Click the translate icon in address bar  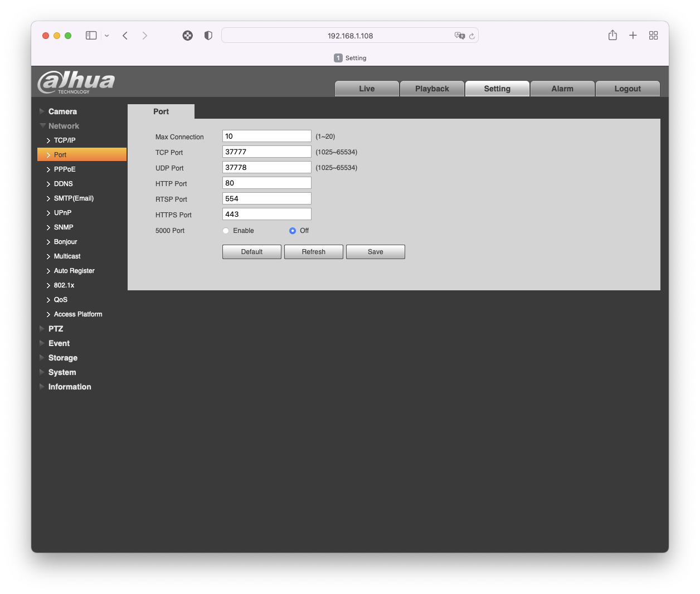(x=460, y=36)
